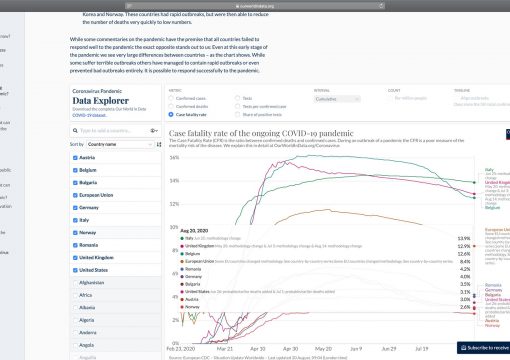Viewport: 510px width, 360px height.
Task: Click the Norway label at chart right
Action: click(x=492, y=325)
